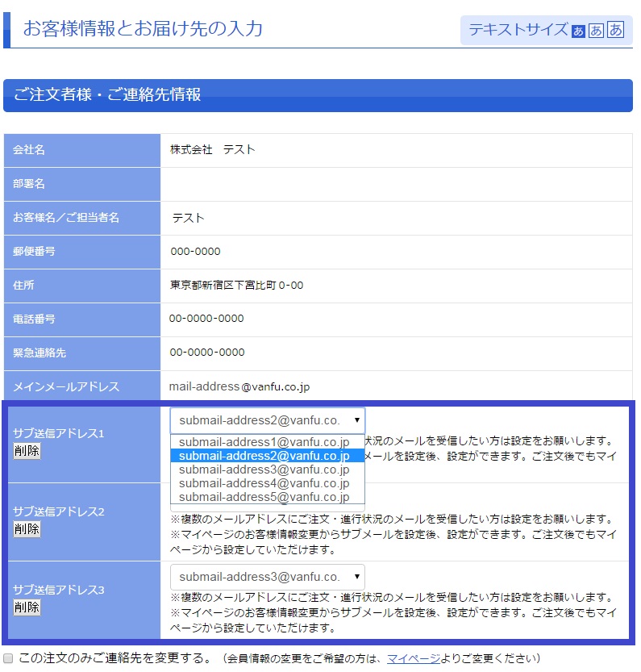Click the お客様名／ご担当者名 row label
641x672 pixels.
[66, 217]
